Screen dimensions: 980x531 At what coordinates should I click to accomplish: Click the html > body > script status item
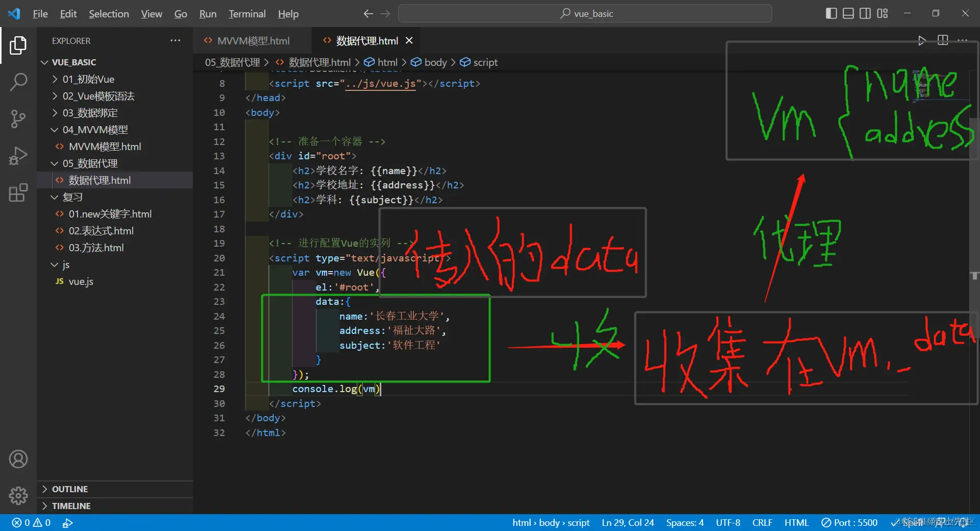pyautogui.click(x=551, y=523)
